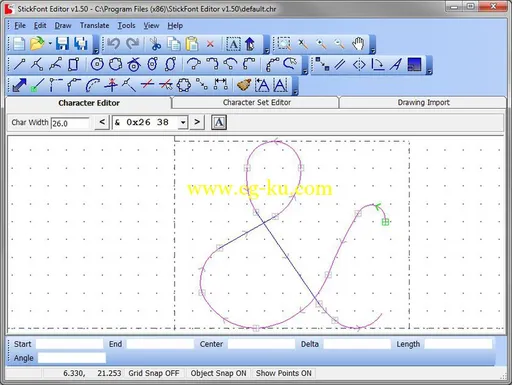Click the Undo curved arrow icon
512x385 pixels.
tap(113, 44)
